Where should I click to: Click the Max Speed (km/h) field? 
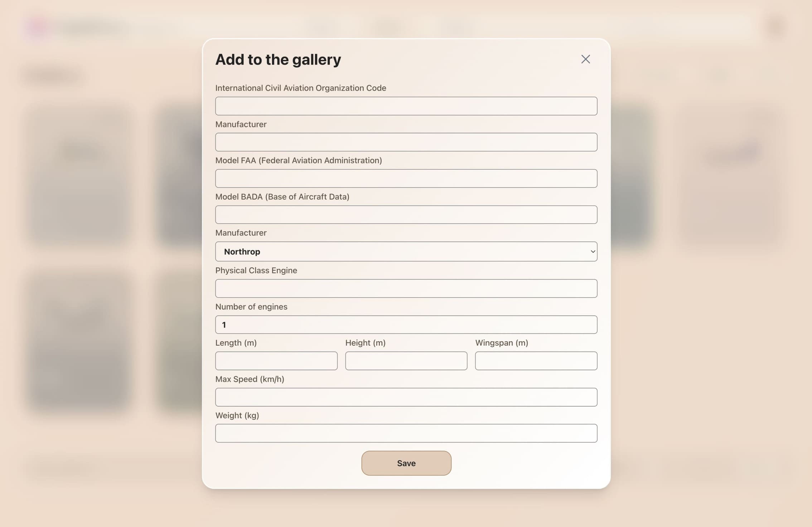tap(406, 397)
